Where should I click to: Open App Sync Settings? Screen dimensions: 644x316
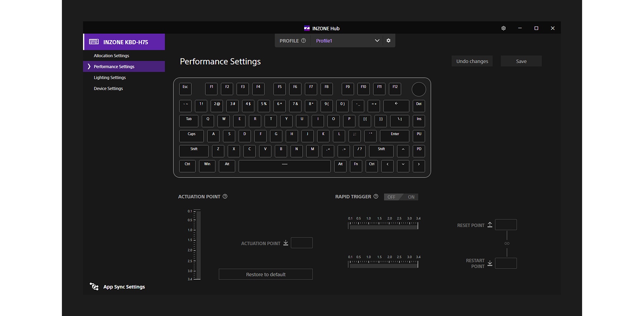pyautogui.click(x=124, y=287)
